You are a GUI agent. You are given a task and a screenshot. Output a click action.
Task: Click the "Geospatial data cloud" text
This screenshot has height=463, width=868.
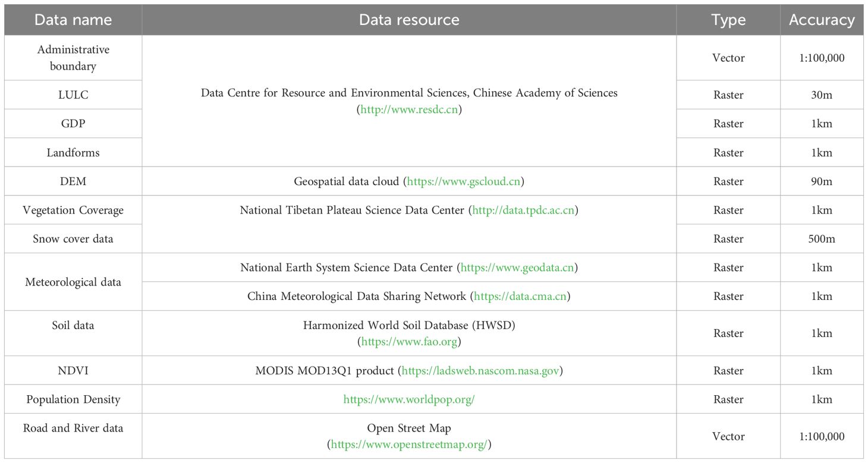pos(347,182)
